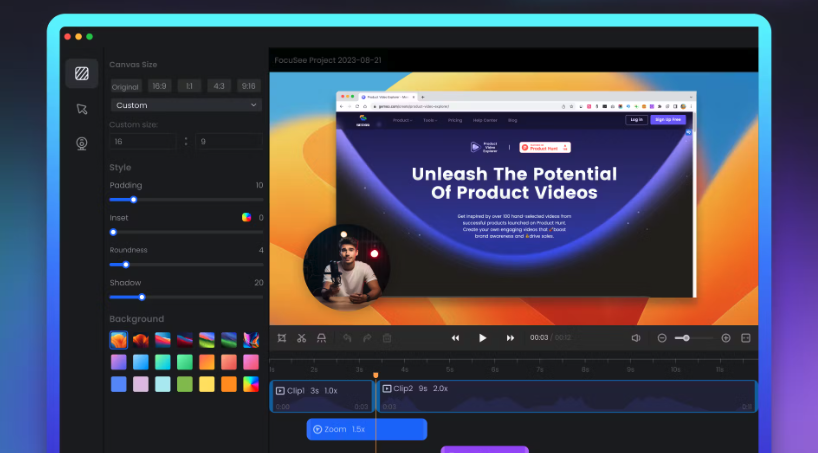Click the Inset slider handle

click(x=113, y=232)
